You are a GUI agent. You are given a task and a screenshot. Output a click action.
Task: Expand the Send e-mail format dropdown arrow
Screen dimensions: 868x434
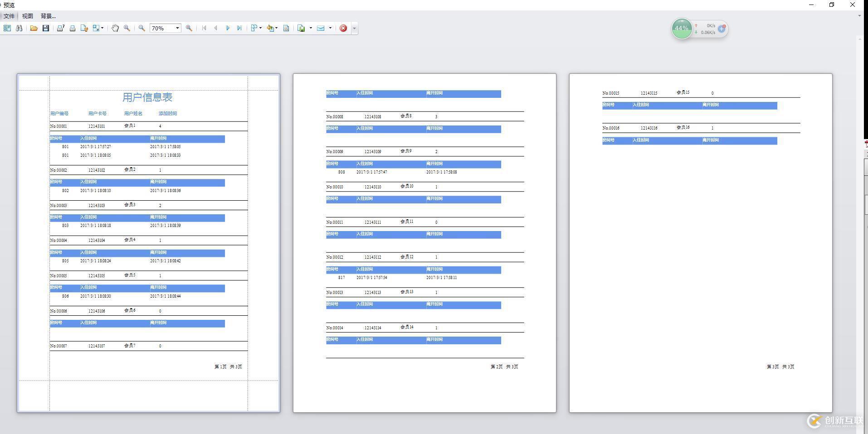330,28
